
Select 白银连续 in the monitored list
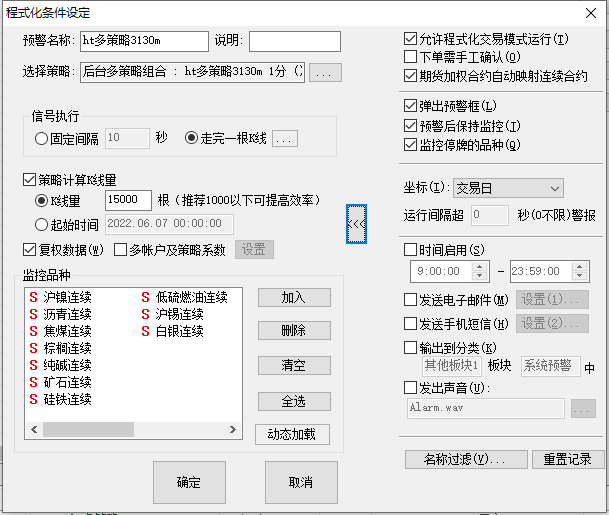coord(172,331)
